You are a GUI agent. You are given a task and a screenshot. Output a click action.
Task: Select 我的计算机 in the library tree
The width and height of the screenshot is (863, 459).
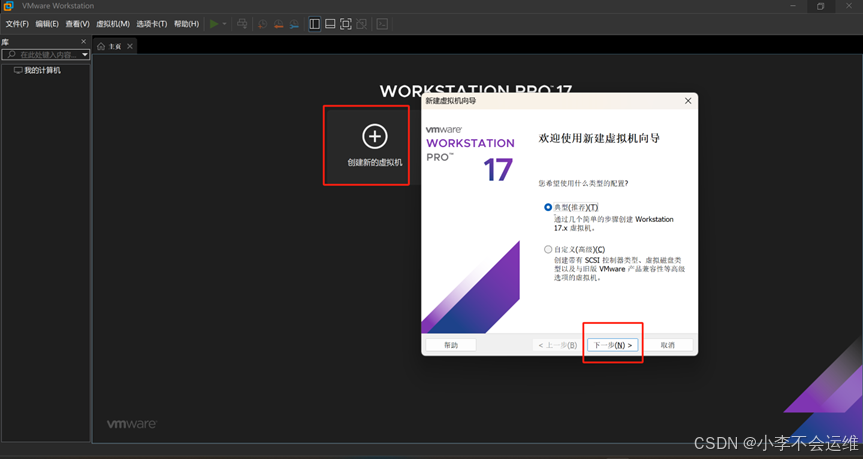37,70
